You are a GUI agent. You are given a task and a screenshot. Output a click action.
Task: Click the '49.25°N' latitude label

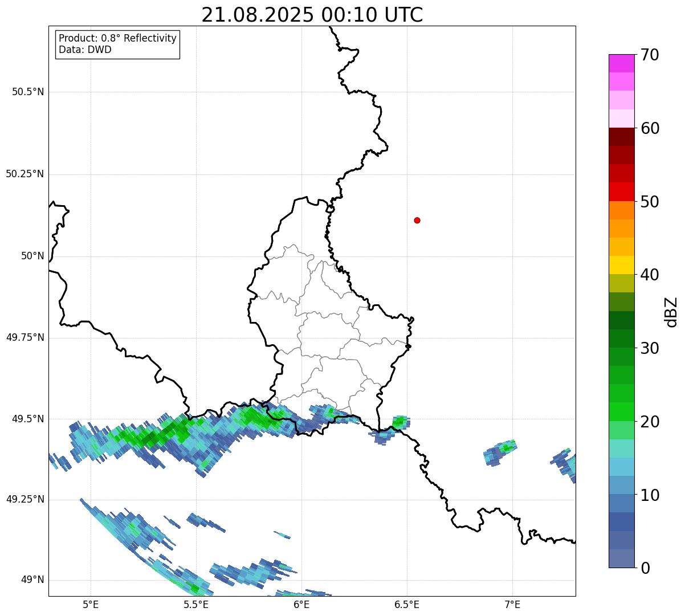(x=25, y=499)
